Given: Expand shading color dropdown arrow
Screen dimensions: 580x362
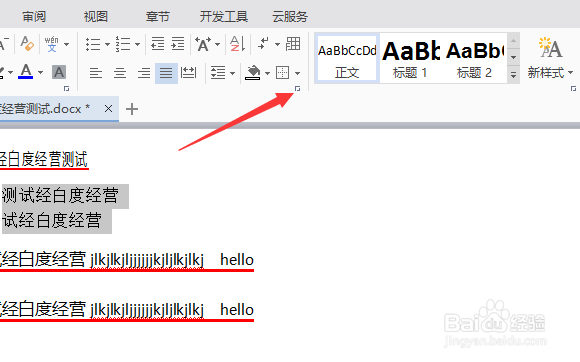Looking at the screenshot, I should [267, 73].
